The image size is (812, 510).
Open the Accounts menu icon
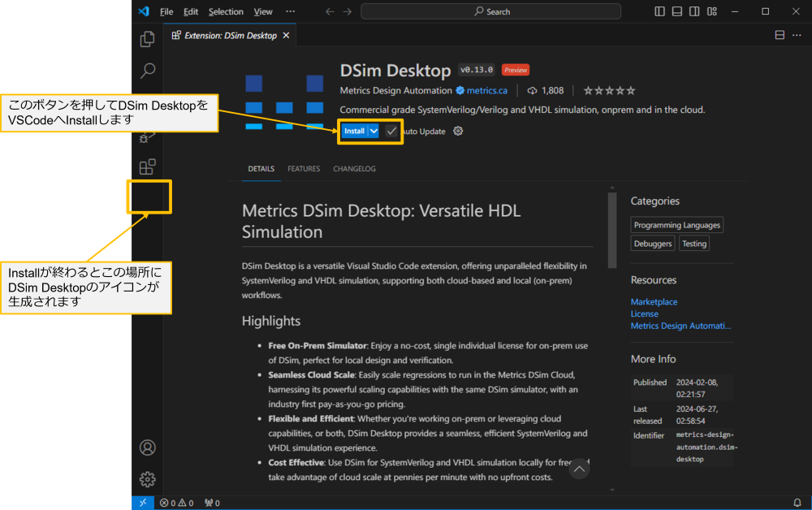(148, 447)
